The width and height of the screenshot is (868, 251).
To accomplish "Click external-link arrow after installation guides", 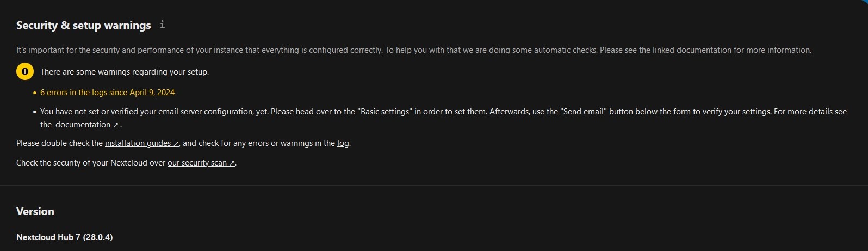I will tap(176, 144).
